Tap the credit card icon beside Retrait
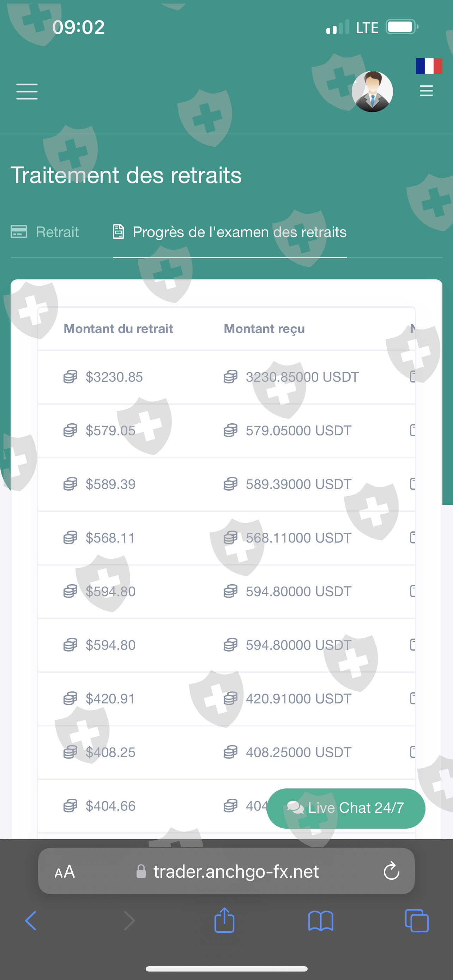453x980 pixels. click(x=19, y=232)
